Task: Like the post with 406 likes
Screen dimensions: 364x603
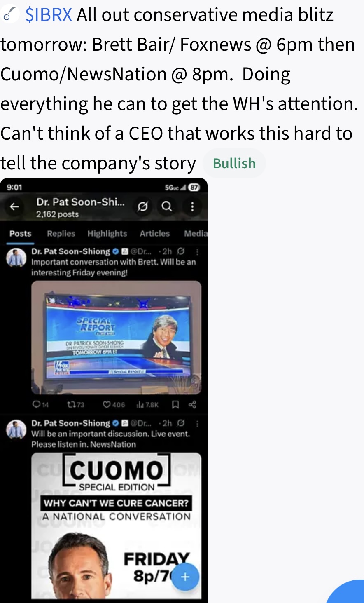Action: (x=114, y=405)
